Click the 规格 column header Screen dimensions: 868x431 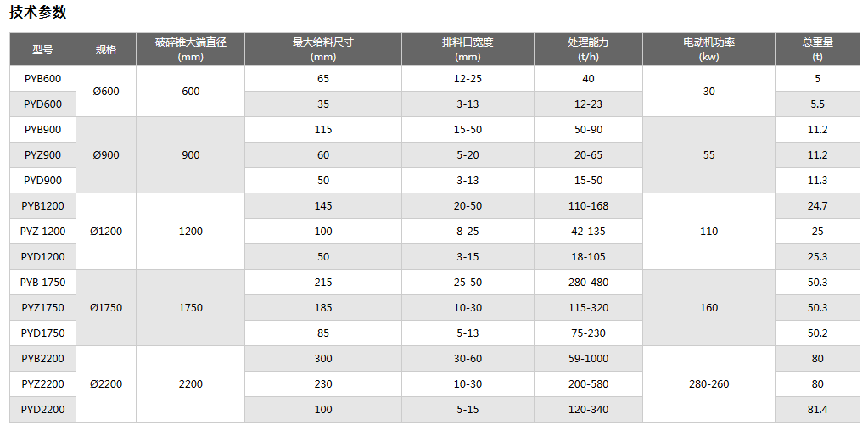(106, 49)
